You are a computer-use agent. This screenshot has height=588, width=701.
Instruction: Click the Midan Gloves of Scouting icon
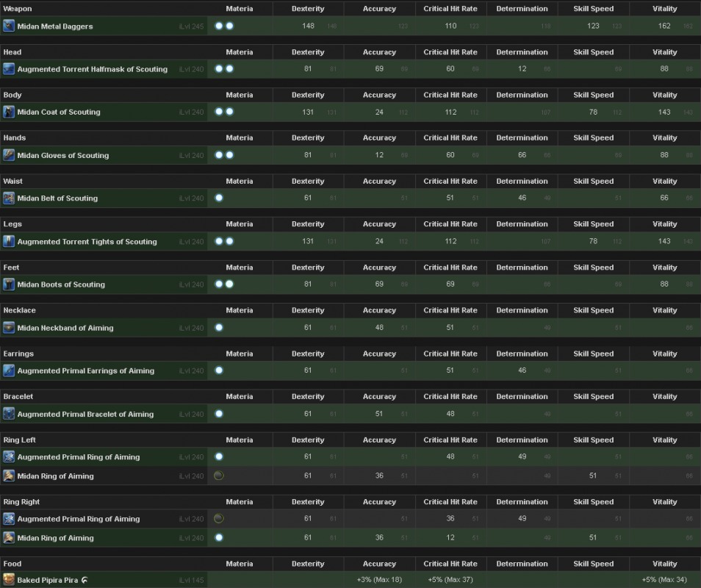pos(9,155)
